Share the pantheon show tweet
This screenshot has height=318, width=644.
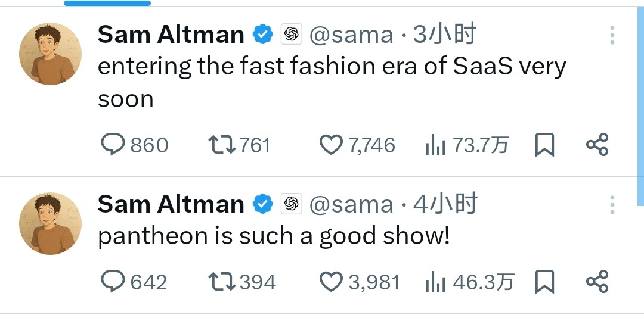tap(597, 281)
